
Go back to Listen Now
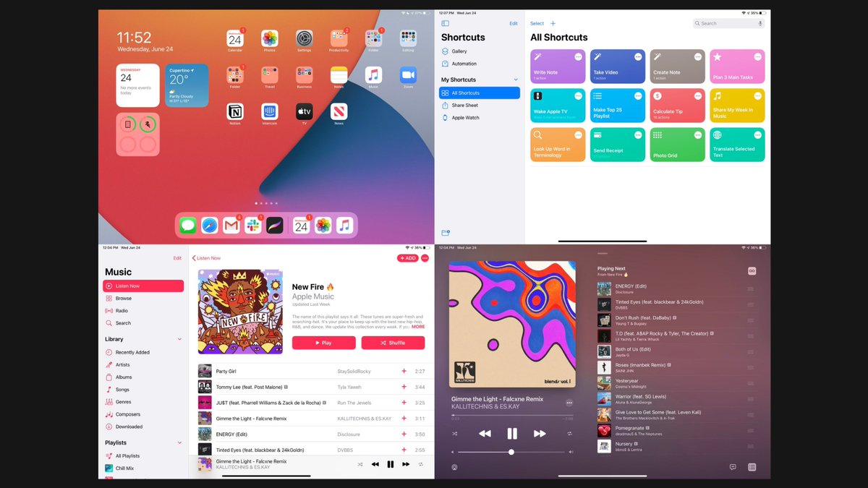coord(207,258)
